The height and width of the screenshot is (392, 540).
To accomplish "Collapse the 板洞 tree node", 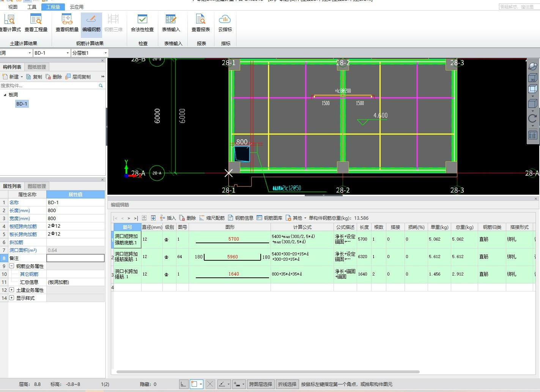I will tap(5, 95).
